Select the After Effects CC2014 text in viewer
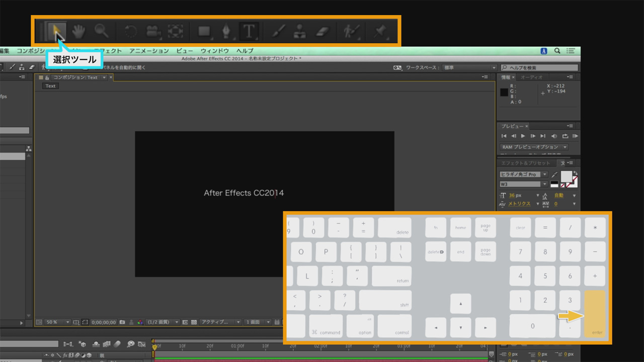The height and width of the screenshot is (362, 644). point(244,193)
